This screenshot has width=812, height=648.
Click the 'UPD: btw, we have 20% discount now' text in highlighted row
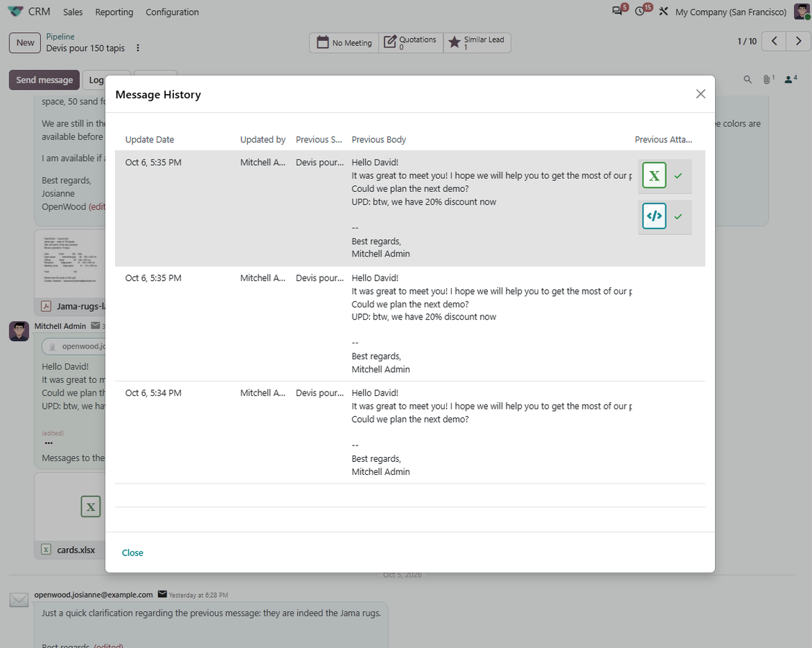(x=424, y=202)
